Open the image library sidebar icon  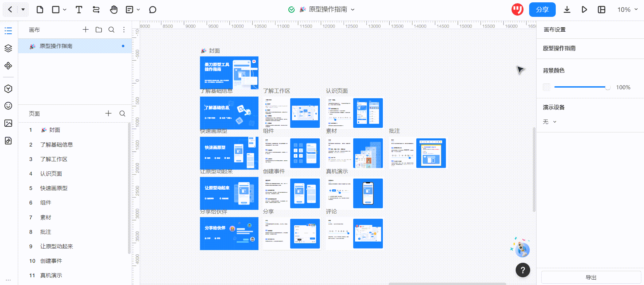(8, 123)
